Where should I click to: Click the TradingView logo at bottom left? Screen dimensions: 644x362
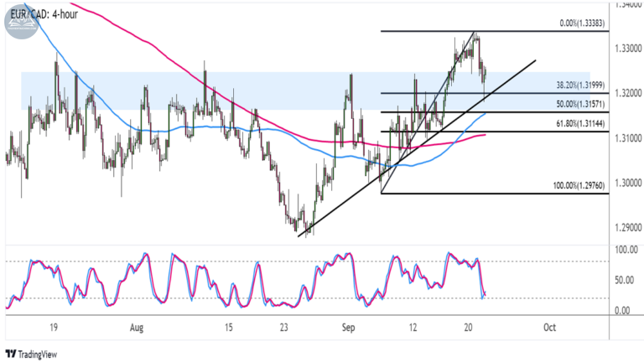pos(31,354)
